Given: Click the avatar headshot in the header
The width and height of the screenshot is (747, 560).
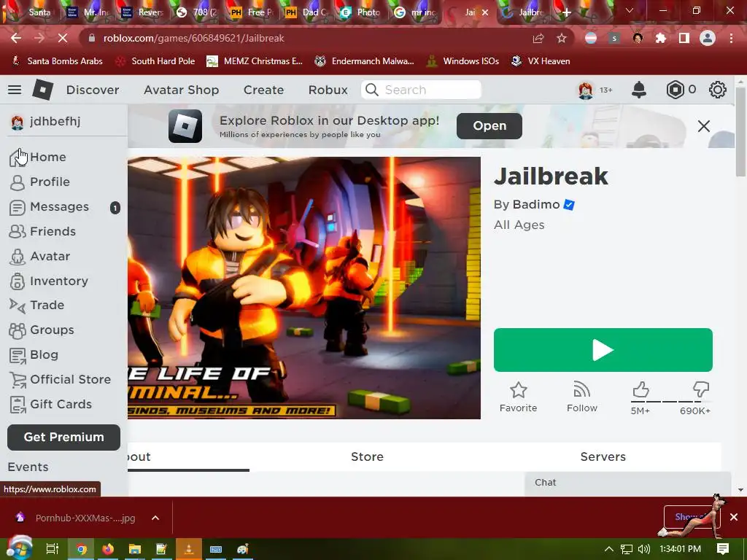Looking at the screenshot, I should tap(586, 90).
